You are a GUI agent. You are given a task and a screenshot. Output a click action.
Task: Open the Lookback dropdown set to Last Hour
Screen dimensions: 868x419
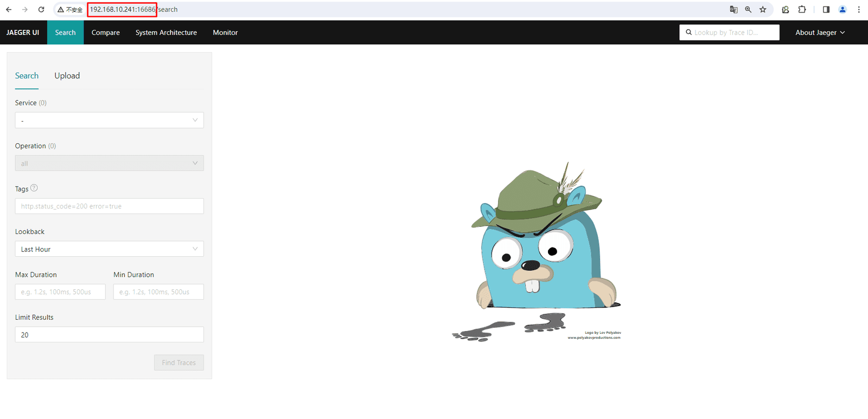click(x=110, y=249)
